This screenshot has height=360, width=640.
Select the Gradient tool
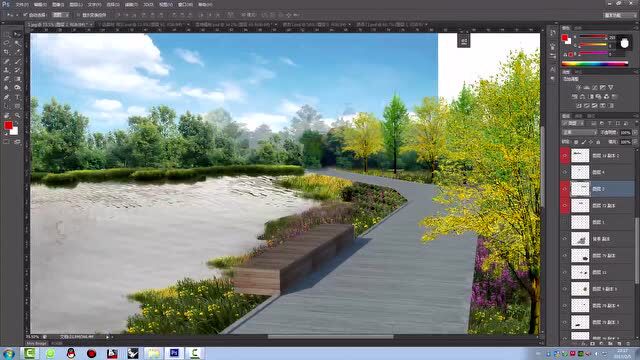coord(17,79)
